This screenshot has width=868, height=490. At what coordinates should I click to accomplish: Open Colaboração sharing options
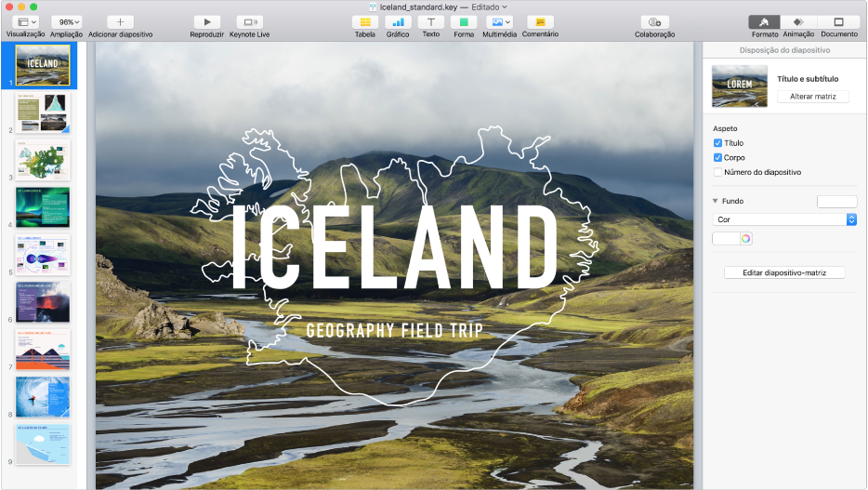[x=655, y=22]
